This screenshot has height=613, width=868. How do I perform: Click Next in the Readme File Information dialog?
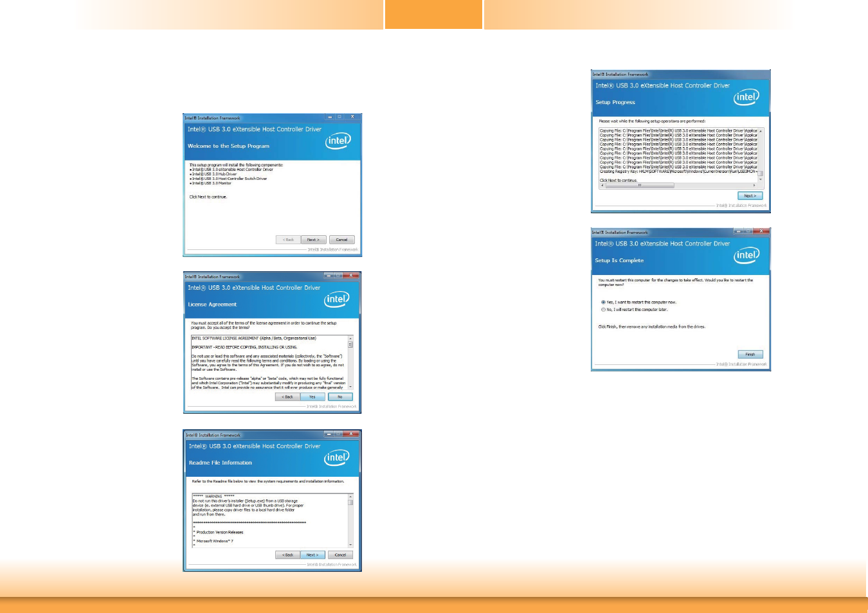[x=312, y=555]
